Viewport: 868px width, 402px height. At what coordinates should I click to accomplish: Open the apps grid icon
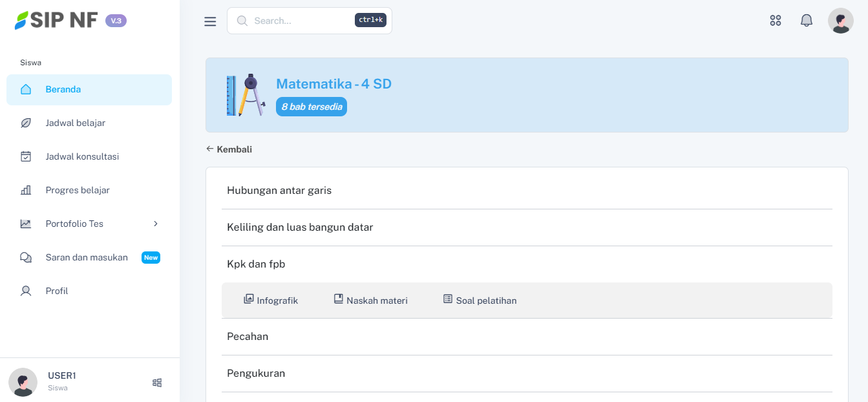(776, 21)
